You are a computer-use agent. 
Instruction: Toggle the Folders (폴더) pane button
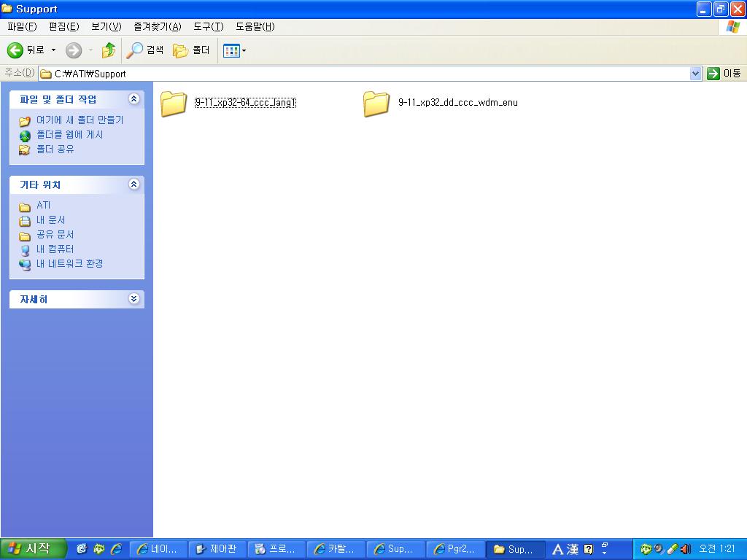[x=191, y=50]
